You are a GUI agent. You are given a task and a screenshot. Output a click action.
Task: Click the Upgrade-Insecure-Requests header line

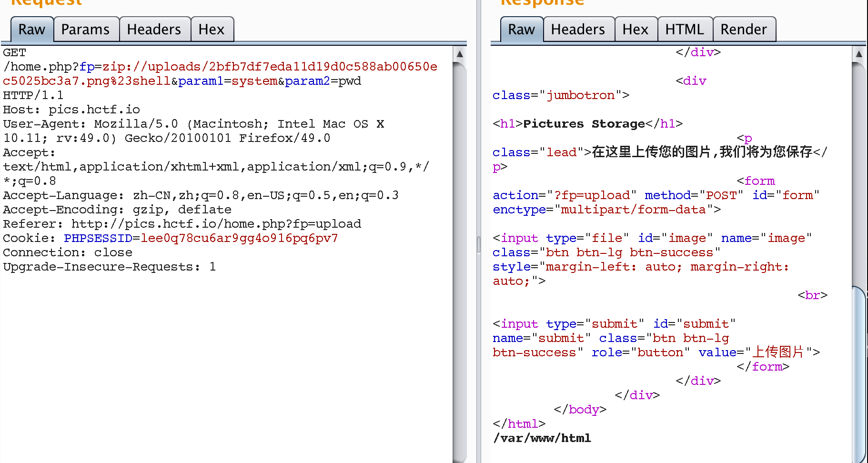point(110,267)
